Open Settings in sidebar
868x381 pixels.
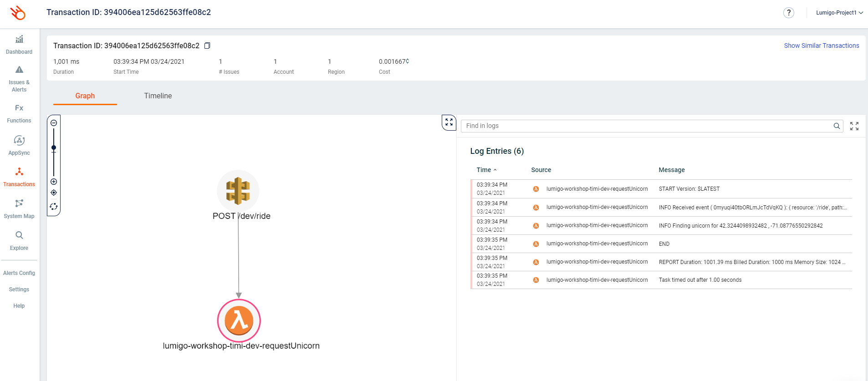tap(19, 290)
